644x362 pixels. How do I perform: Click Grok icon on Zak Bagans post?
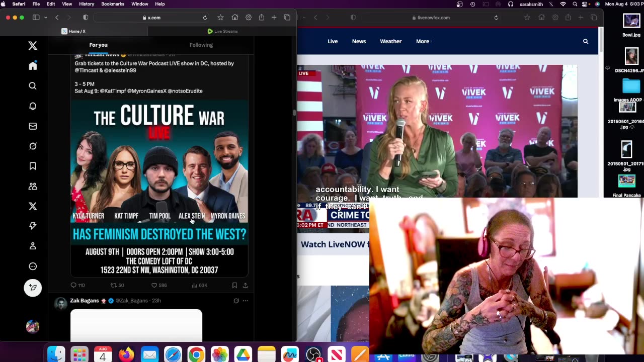tap(236, 301)
